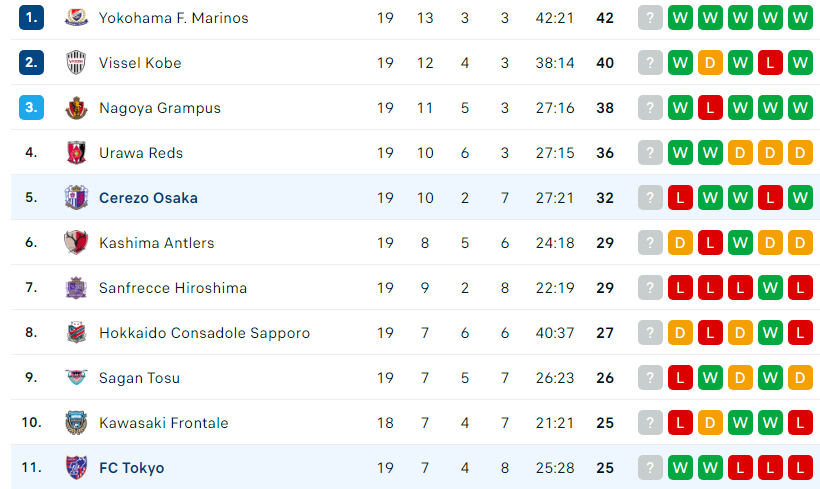Click the Kashima Antlers club crest
The image size is (820, 489).
[x=76, y=243]
